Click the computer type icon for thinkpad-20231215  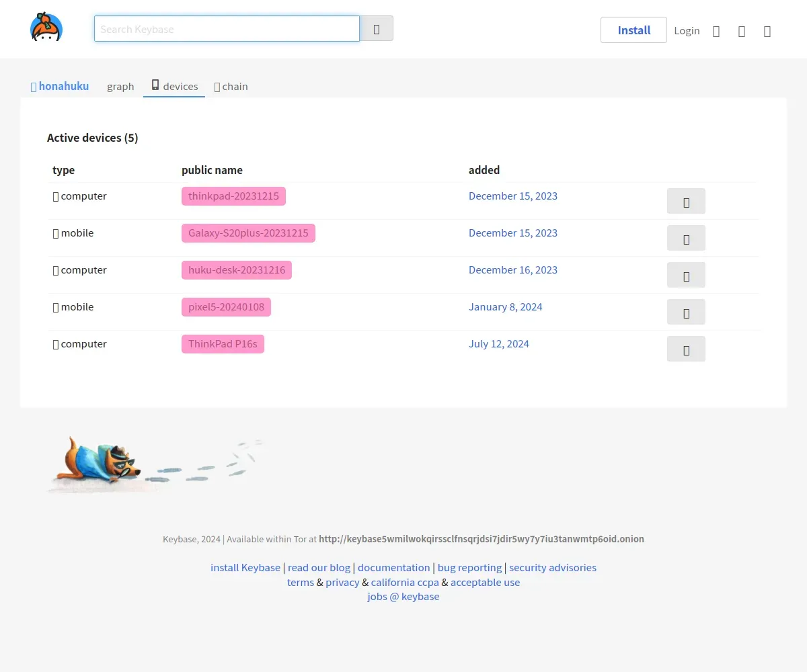(56, 196)
